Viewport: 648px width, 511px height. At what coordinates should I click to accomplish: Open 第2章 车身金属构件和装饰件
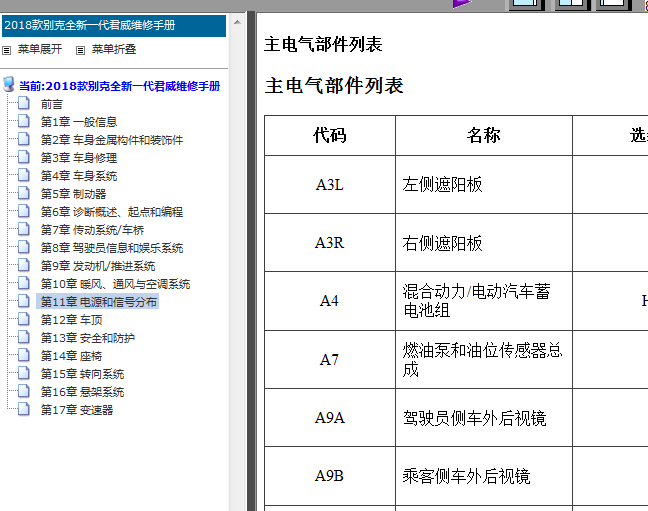pyautogui.click(x=112, y=140)
